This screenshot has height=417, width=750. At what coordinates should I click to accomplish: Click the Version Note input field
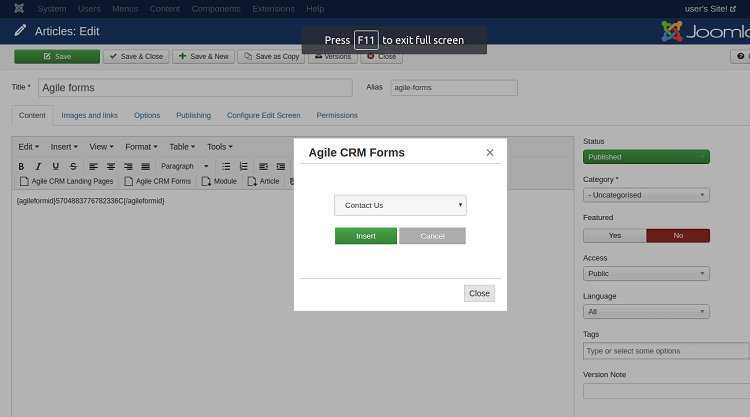click(666, 391)
